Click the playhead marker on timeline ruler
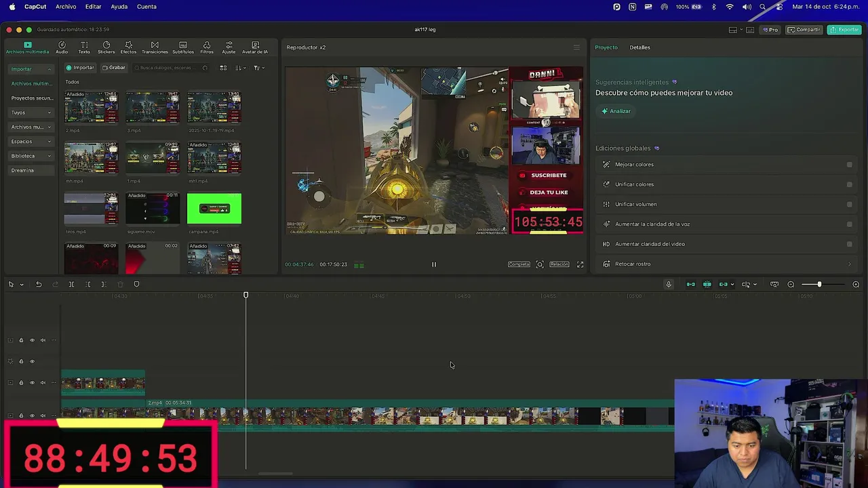Viewport: 868px width, 488px height. pyautogui.click(x=246, y=295)
